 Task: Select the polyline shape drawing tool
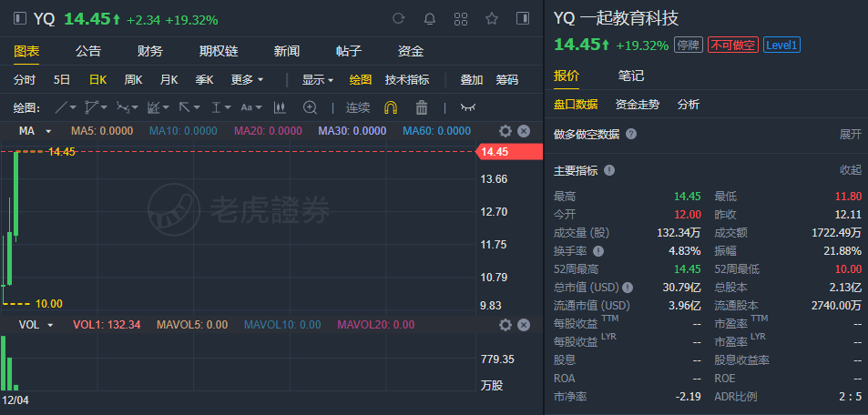[92, 107]
